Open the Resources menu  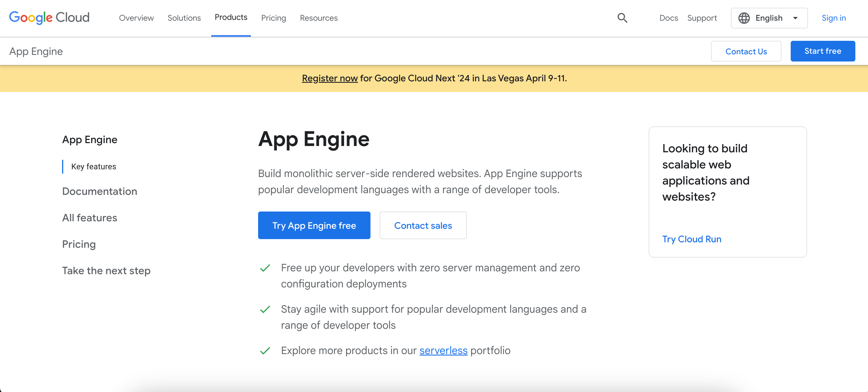[318, 18]
